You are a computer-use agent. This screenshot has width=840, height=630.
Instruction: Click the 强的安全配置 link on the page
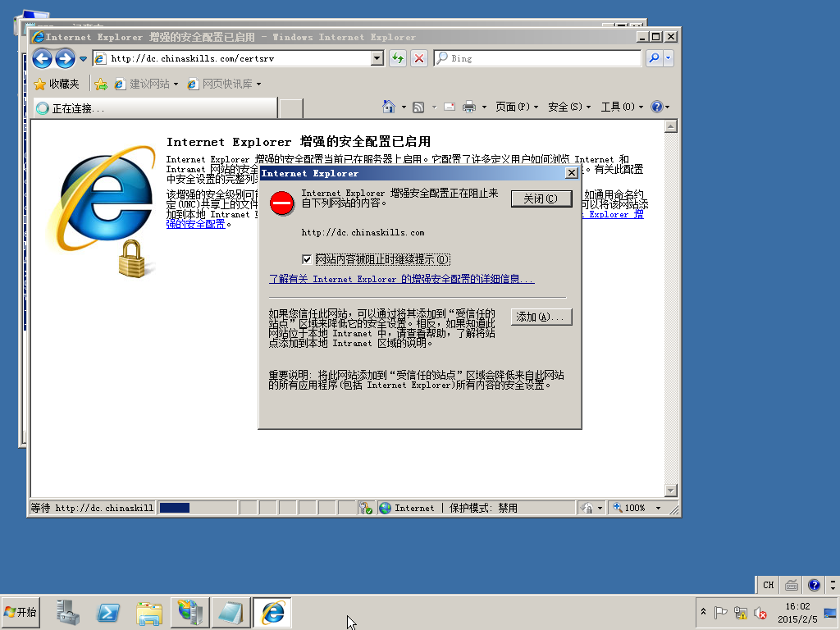coord(195,224)
